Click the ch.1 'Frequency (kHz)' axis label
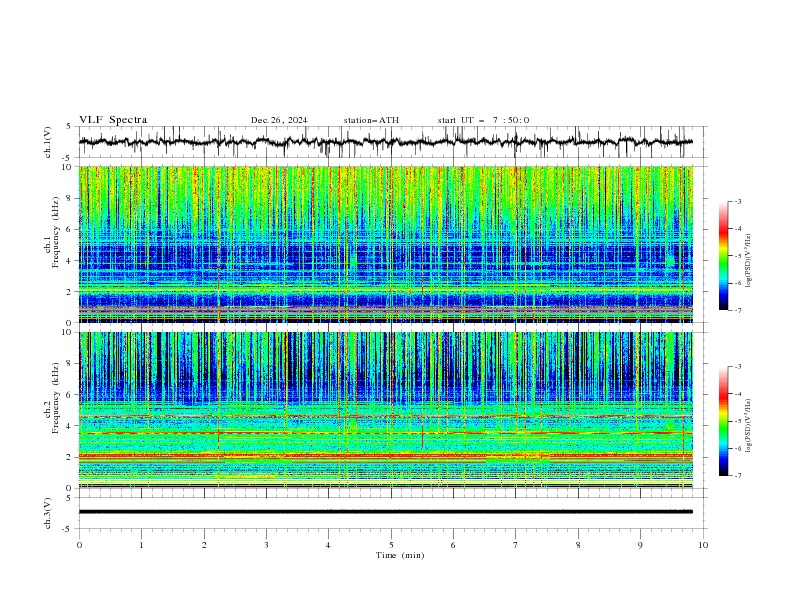Screen dimensions: 792x612 click(x=56, y=232)
